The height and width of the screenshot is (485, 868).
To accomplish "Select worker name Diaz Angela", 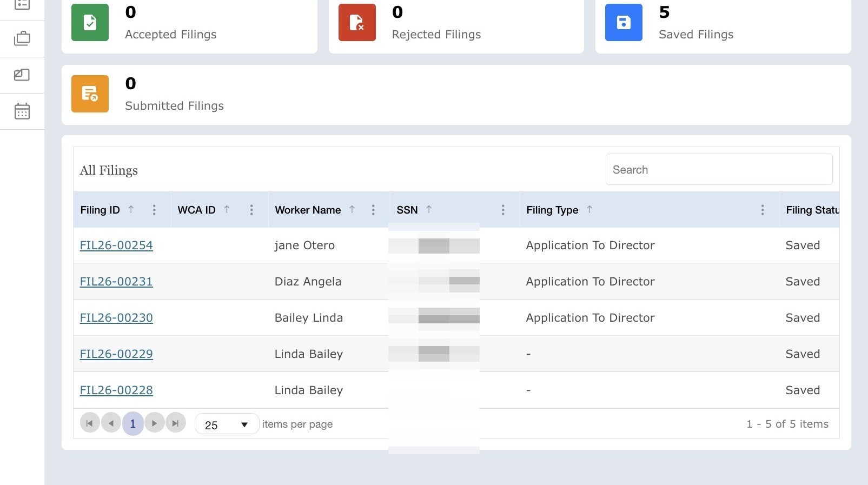I will coord(308,282).
